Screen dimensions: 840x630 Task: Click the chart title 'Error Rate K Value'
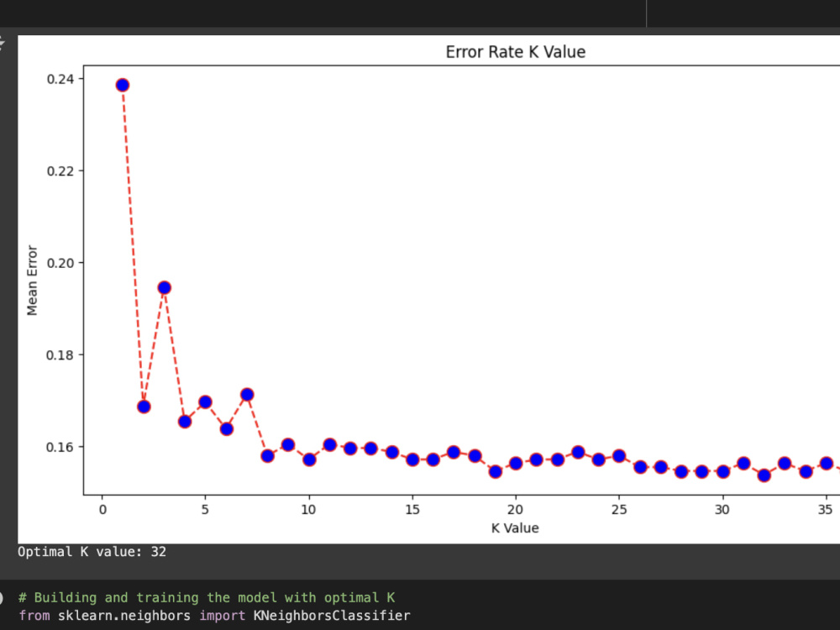516,52
